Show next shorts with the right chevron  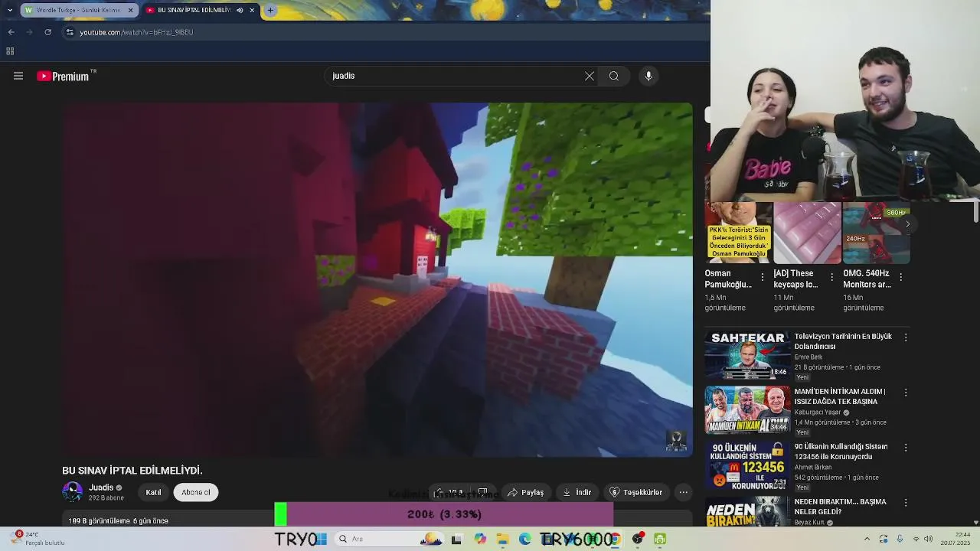pos(908,224)
